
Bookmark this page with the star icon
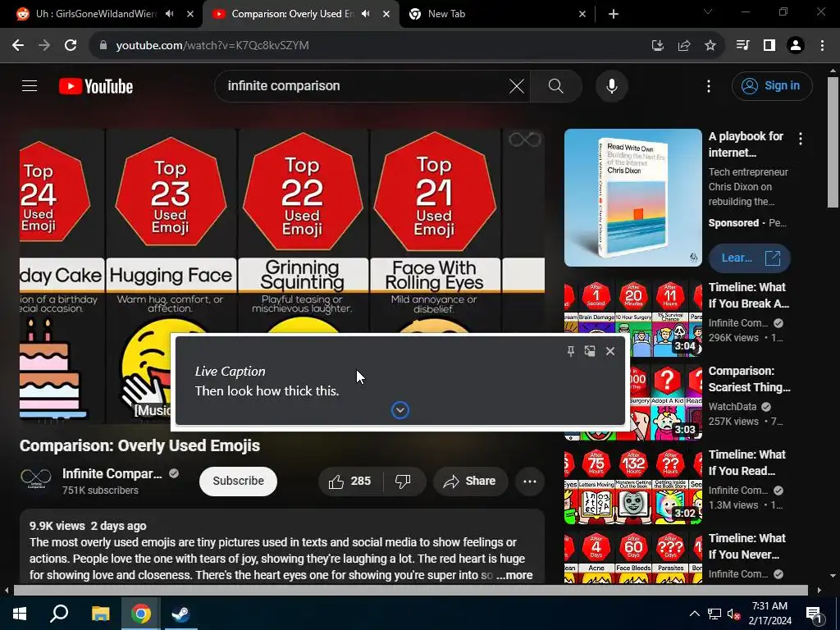point(710,46)
